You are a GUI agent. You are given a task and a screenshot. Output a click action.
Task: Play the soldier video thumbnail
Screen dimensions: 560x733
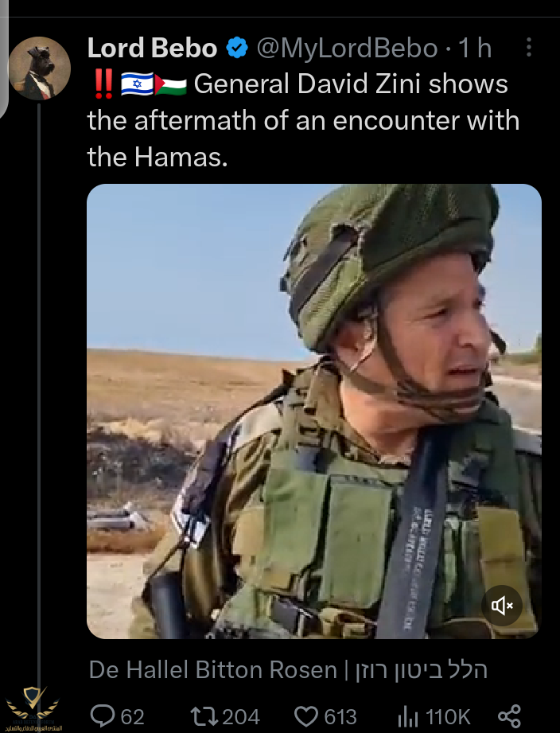314,411
